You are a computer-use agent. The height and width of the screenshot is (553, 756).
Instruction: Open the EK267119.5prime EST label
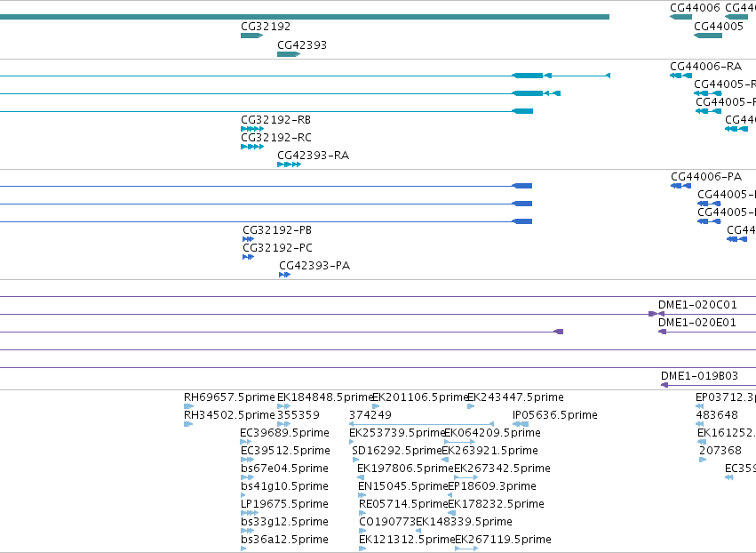504,540
